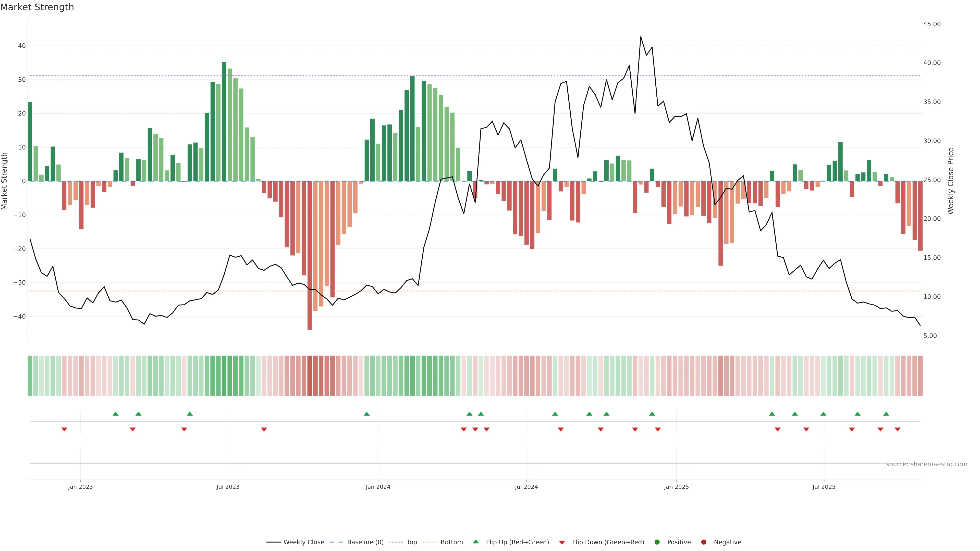
Task: Click the Jan 2025 x-axis label
Action: (676, 487)
